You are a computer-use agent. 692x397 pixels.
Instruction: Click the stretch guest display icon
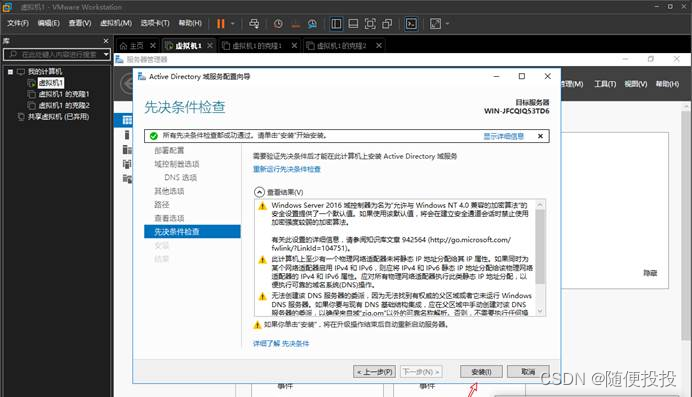click(435, 24)
